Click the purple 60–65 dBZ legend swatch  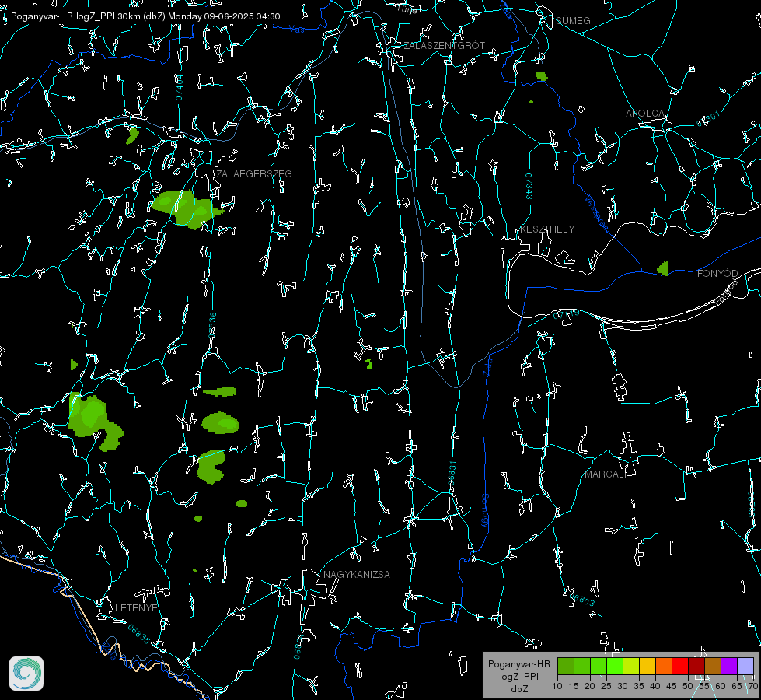729,666
